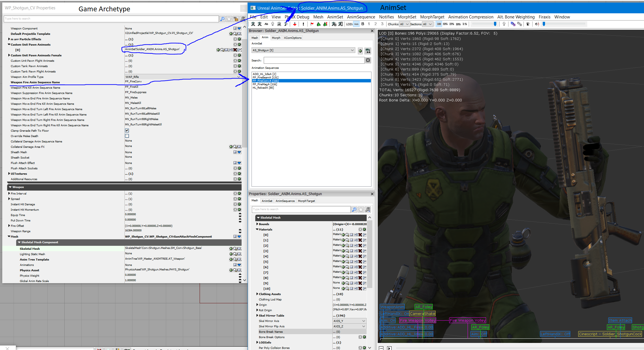Enable the Override Melee Death checkbox
The height and width of the screenshot is (350, 644).
point(127,136)
